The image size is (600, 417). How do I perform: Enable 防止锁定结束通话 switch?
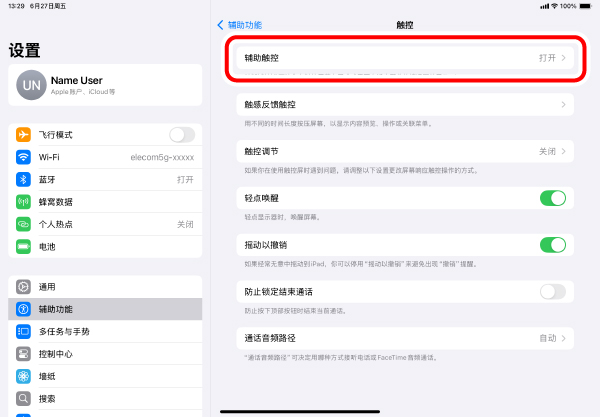click(552, 291)
